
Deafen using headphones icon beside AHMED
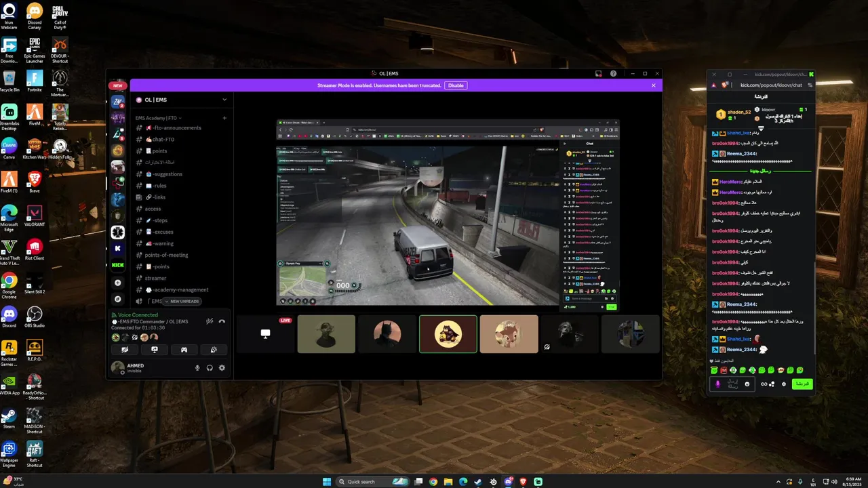pos(210,368)
